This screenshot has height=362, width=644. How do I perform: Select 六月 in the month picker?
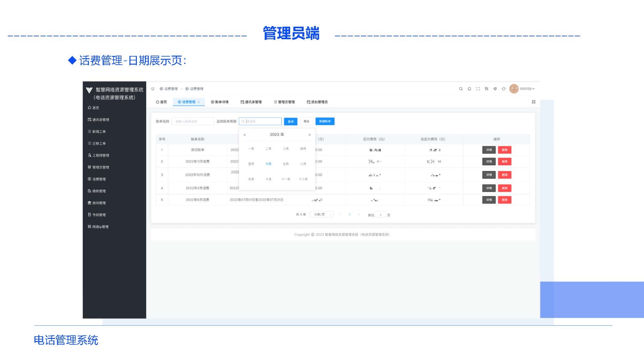[x=268, y=164]
